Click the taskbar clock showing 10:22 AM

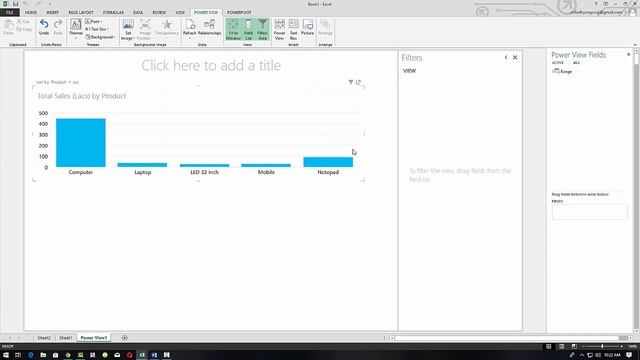coord(612,355)
